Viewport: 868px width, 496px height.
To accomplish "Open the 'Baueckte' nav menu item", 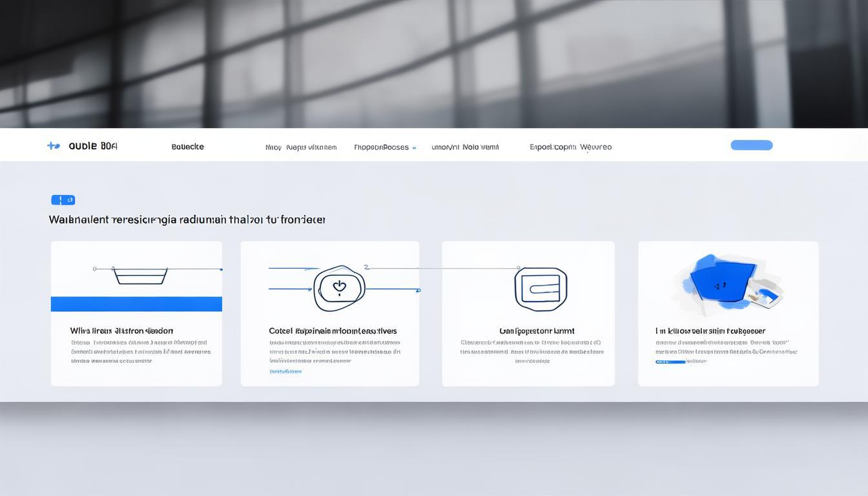I will coord(187,147).
